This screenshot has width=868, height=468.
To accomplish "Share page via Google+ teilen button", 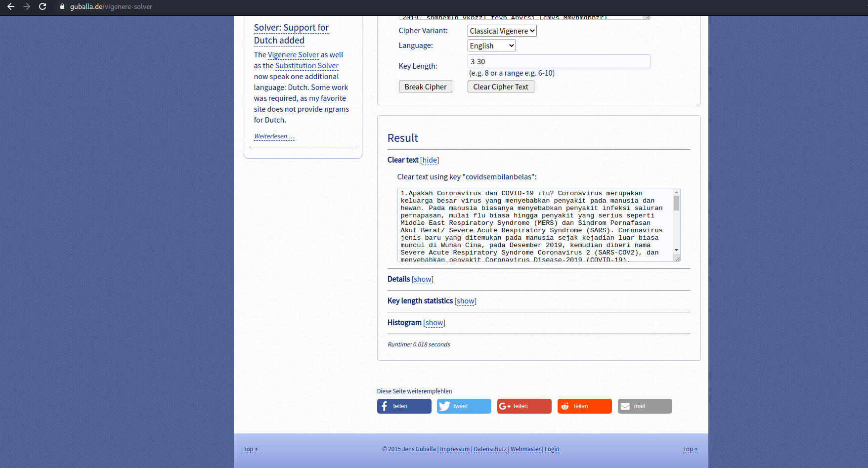I will click(524, 406).
